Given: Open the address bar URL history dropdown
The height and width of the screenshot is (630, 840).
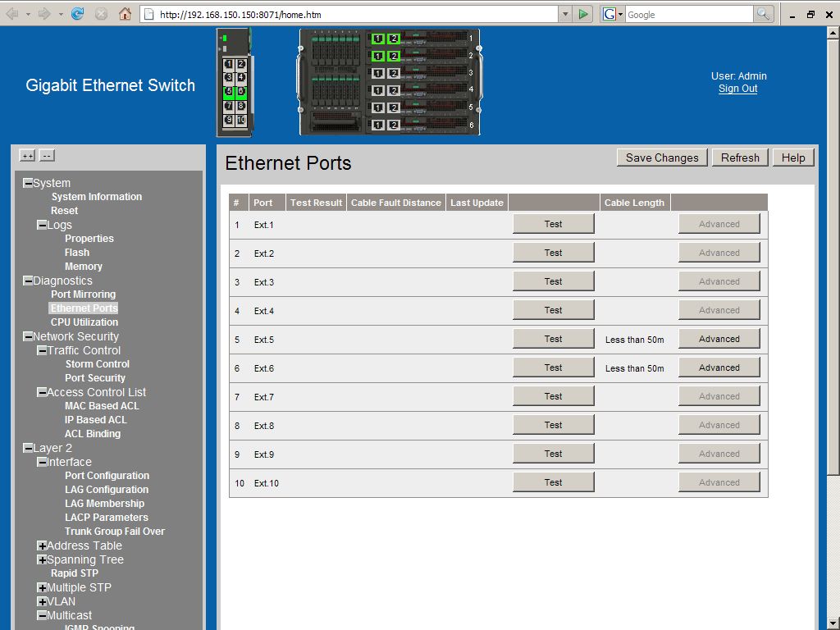Looking at the screenshot, I should tap(564, 14).
